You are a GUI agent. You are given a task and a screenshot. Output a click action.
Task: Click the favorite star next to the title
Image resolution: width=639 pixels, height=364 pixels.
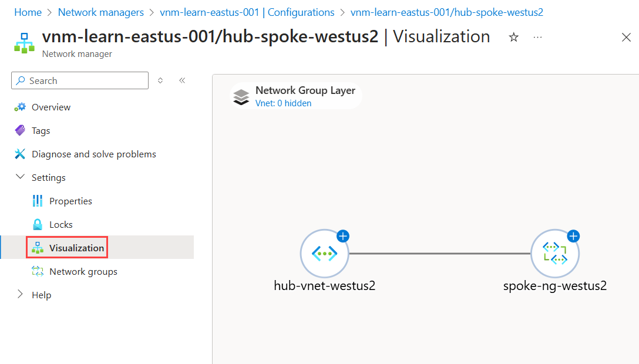pyautogui.click(x=513, y=36)
